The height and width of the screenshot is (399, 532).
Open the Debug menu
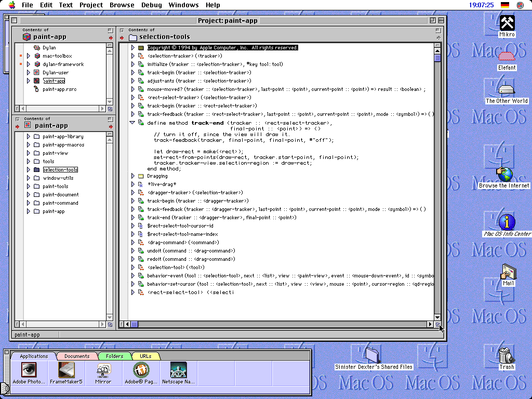click(151, 5)
